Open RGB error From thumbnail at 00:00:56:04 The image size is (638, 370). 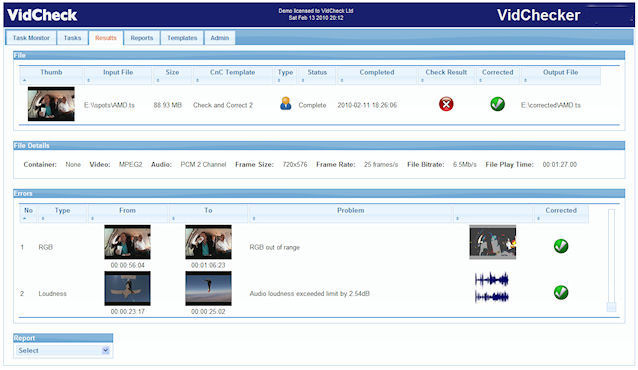click(127, 242)
